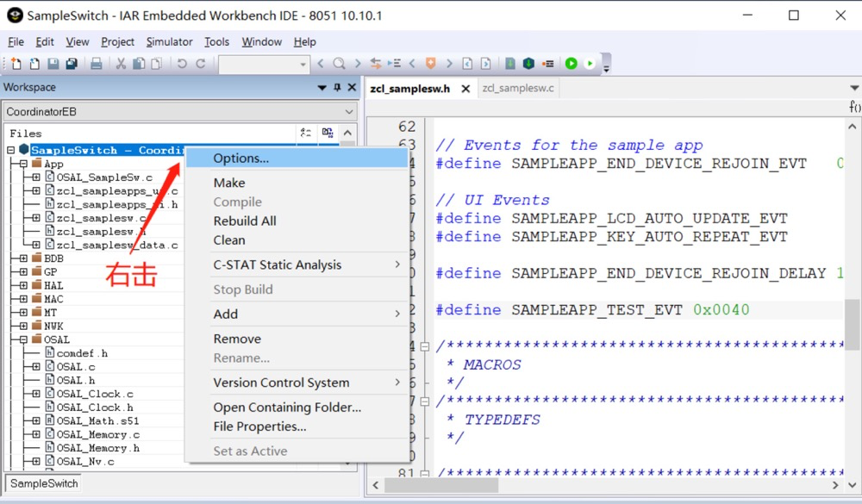Choose Open Containing Folder...
The width and height of the screenshot is (862, 504).
coord(297,408)
